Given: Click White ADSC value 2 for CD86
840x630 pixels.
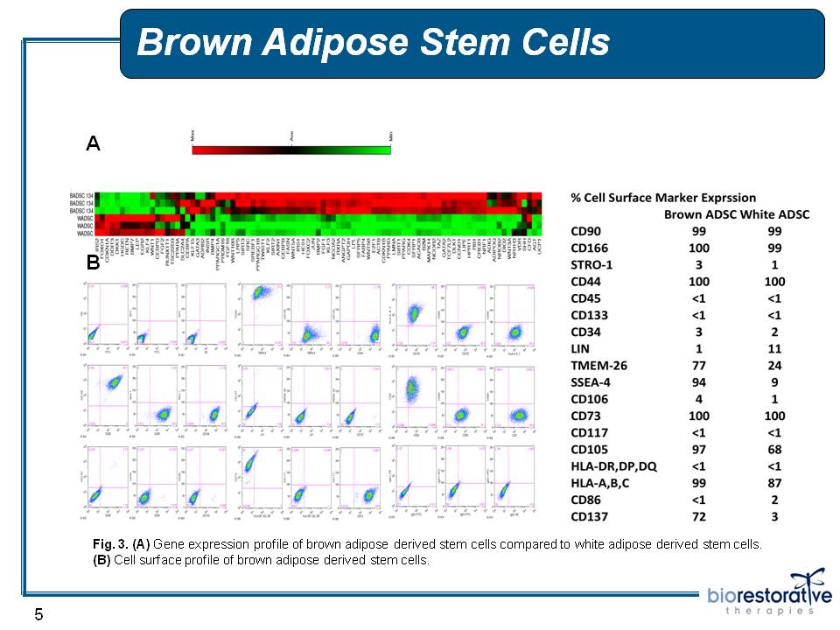Looking at the screenshot, I should [774, 500].
